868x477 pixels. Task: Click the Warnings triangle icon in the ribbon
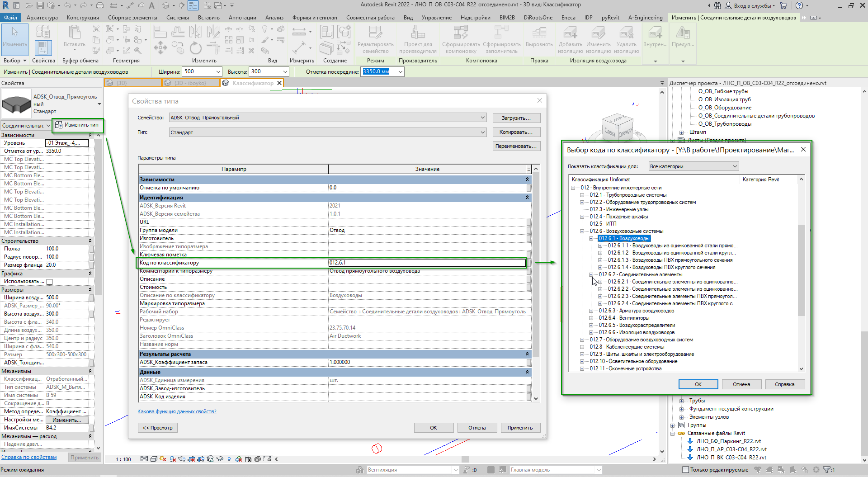click(x=683, y=33)
